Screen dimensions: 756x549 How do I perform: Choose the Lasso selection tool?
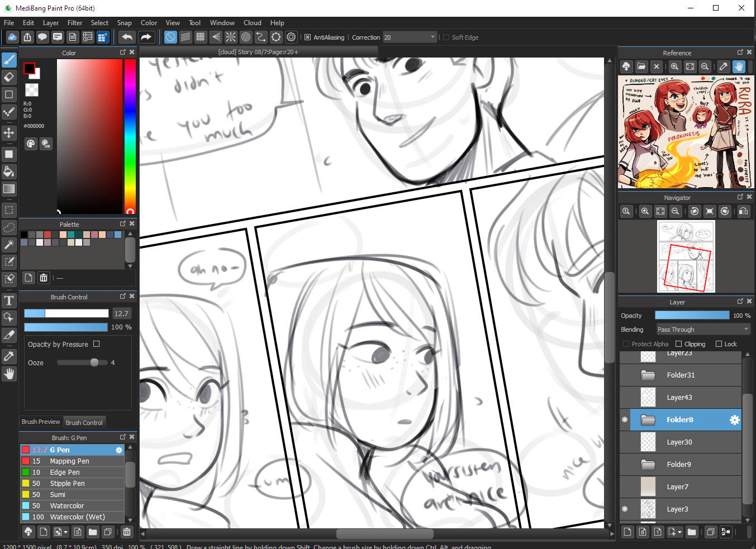9,227
